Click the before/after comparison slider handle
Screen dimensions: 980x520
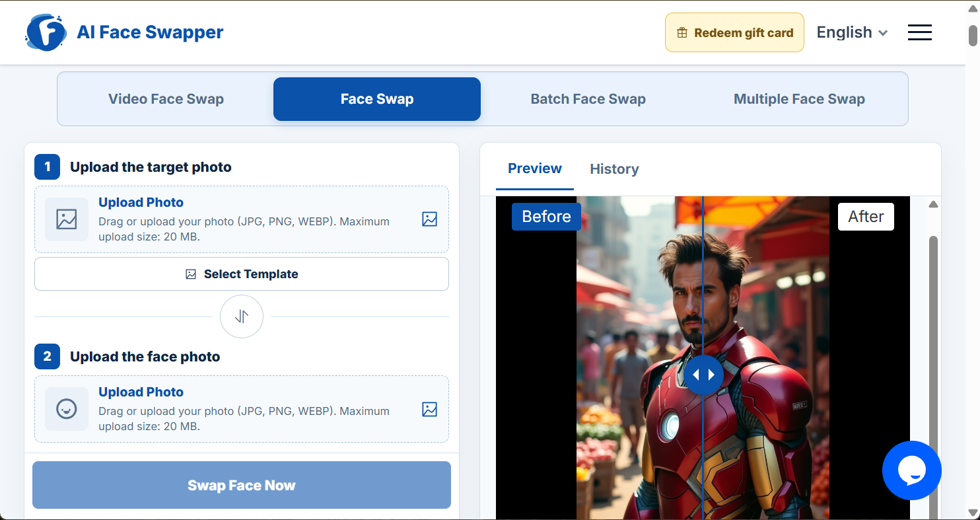click(703, 375)
